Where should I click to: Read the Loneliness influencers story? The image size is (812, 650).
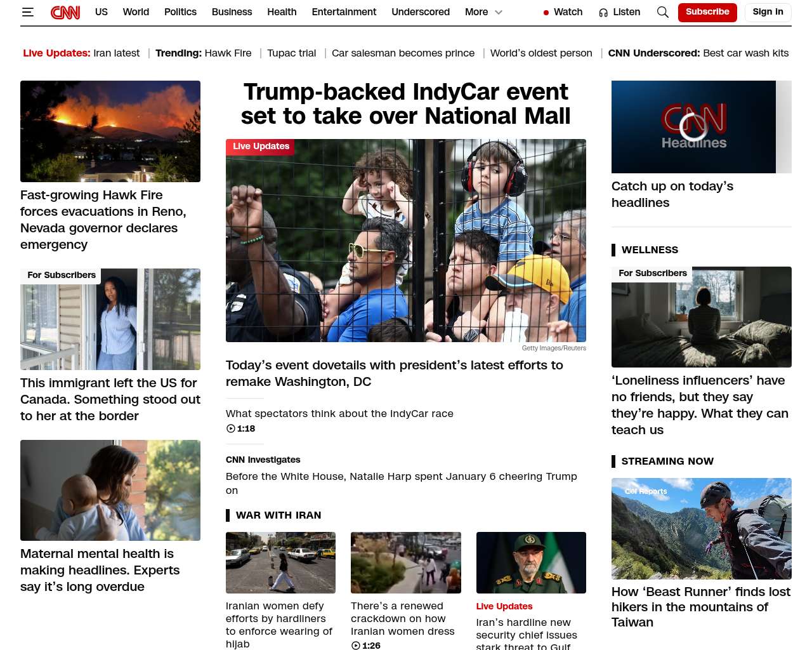pyautogui.click(x=700, y=405)
